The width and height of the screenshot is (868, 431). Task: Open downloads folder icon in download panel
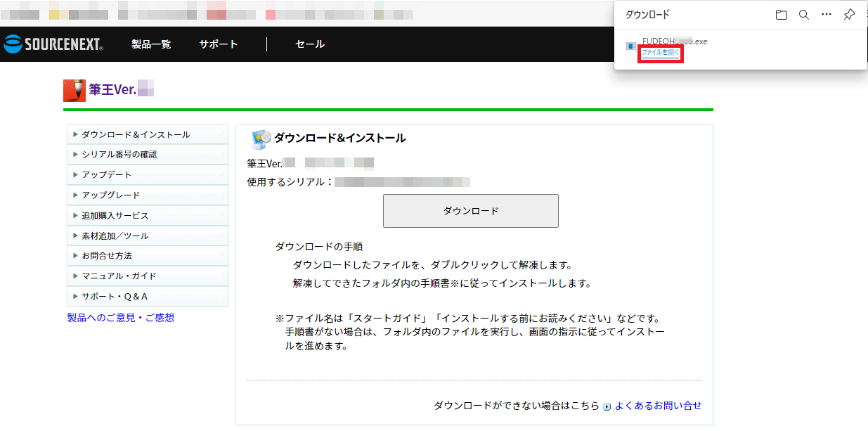click(x=782, y=15)
